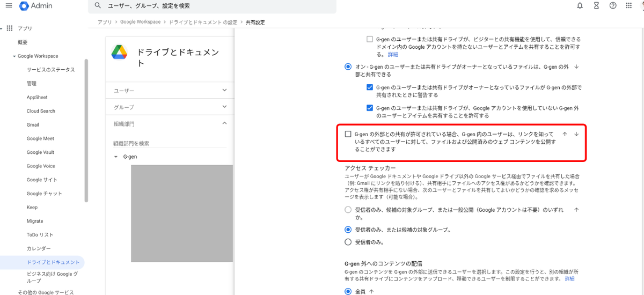Click up arrow beside link sharing checkbox
The height and width of the screenshot is (295, 644).
(565, 134)
